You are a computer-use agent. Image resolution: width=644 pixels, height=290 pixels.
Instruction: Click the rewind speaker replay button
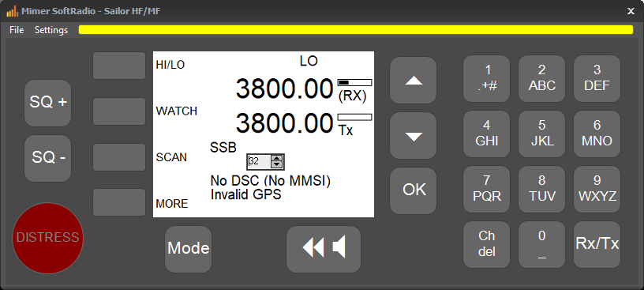coord(324,249)
